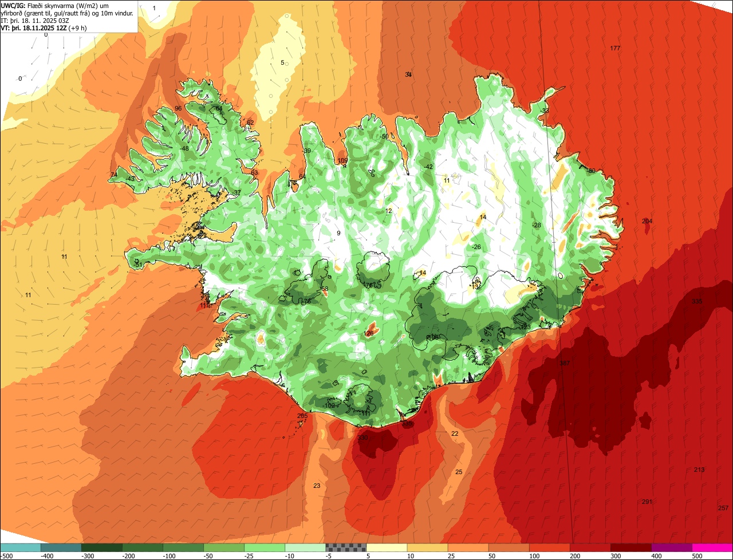The height and width of the screenshot is (560, 733).
Task: Click the map value '74'
Action: [x=113, y=174]
